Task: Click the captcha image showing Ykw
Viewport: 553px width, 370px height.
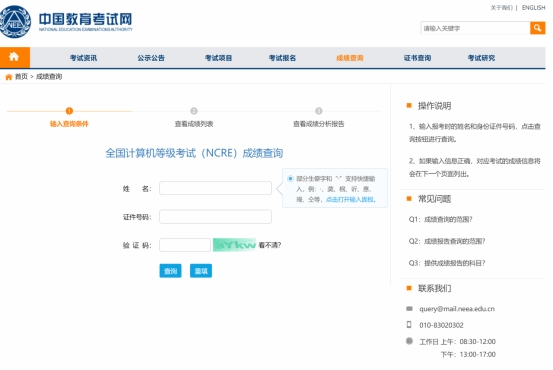Action: tap(235, 245)
